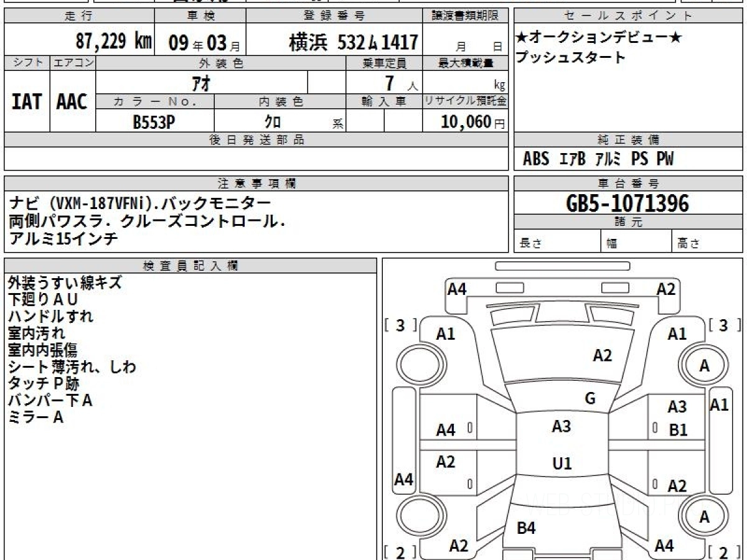Select interior color value クロ
The height and width of the screenshot is (560, 747).
coord(271,122)
